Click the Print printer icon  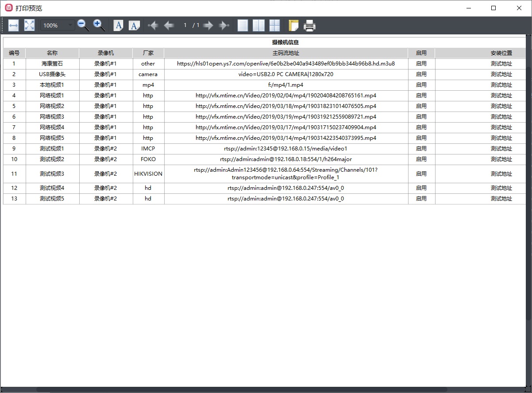click(309, 26)
